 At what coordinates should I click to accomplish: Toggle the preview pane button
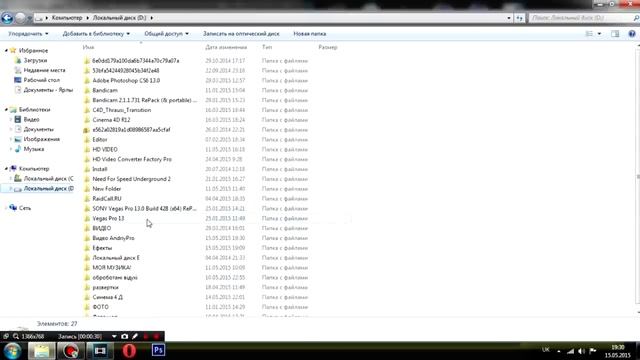(x=615, y=34)
